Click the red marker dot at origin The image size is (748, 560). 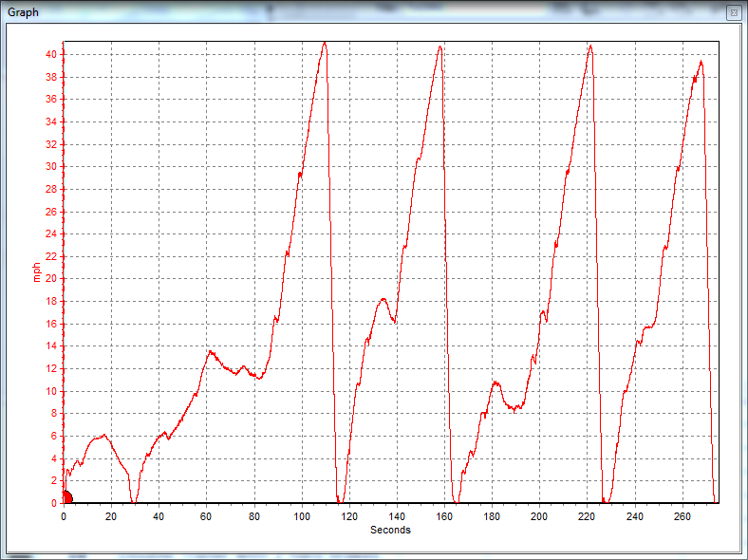click(x=66, y=496)
